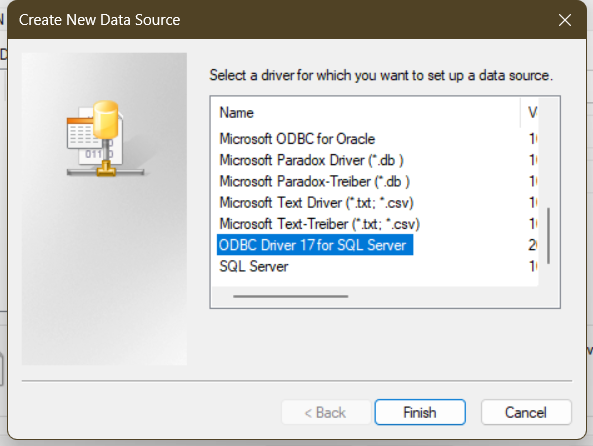Click the data source database icon
This screenshot has width=593, height=446.
click(105, 139)
